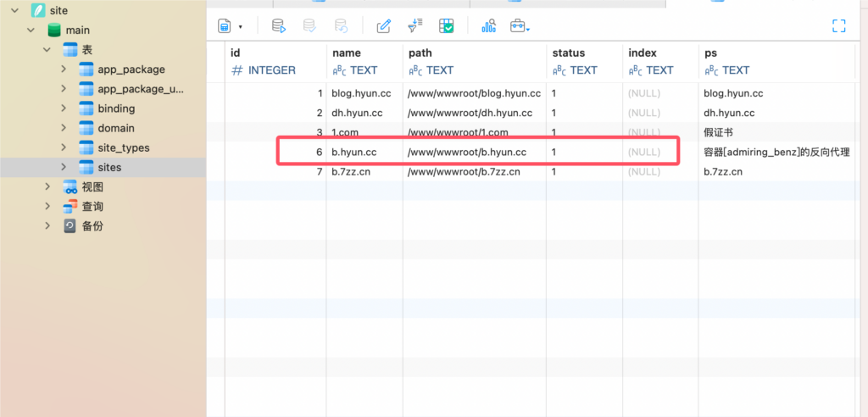Image resolution: width=868 pixels, height=417 pixels.
Task: Click the name column header
Action: pyautogui.click(x=364, y=62)
